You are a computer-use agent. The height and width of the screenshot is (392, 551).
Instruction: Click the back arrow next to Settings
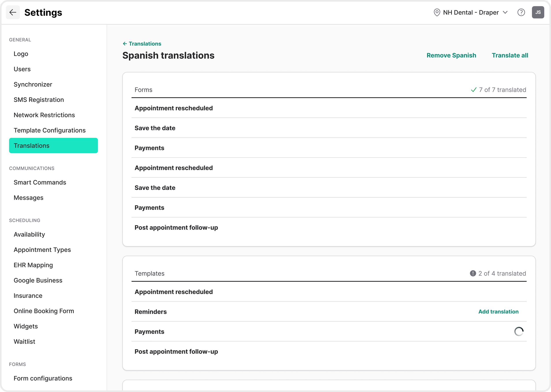(x=13, y=12)
